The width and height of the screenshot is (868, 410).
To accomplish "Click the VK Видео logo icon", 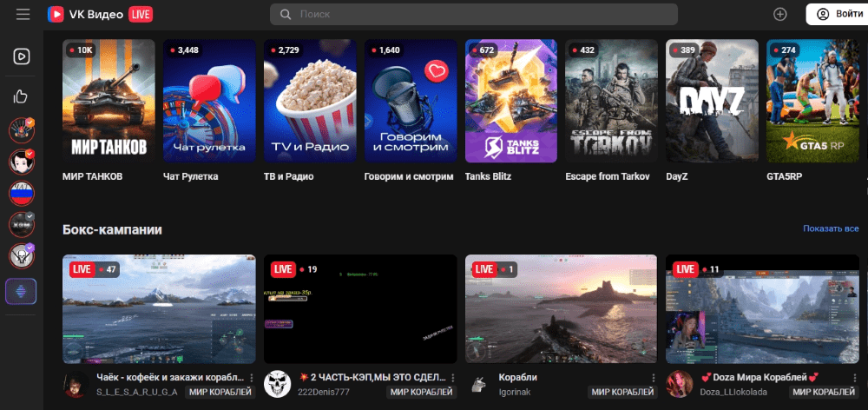I will coord(56,15).
